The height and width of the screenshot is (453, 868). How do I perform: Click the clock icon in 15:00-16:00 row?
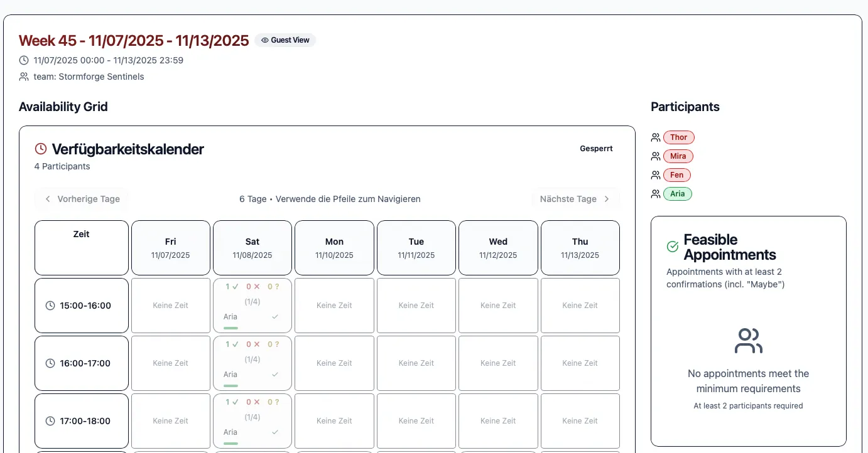(x=51, y=306)
